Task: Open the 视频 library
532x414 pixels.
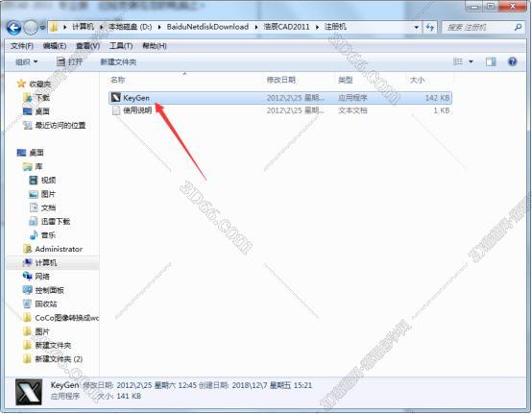Action: tap(48, 181)
